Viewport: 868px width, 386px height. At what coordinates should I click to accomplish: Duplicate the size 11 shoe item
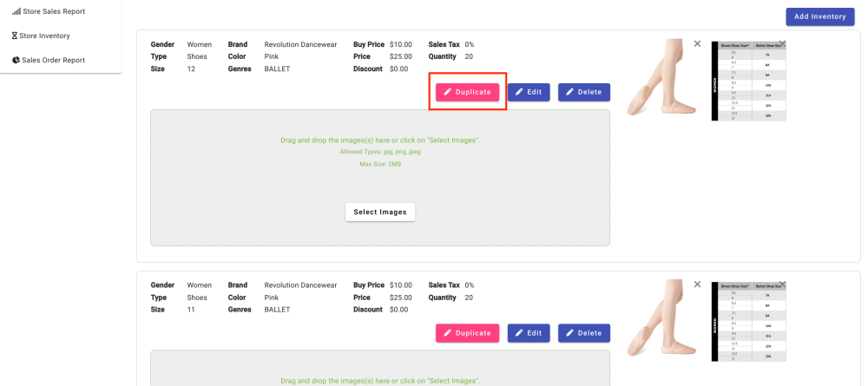[x=467, y=333]
